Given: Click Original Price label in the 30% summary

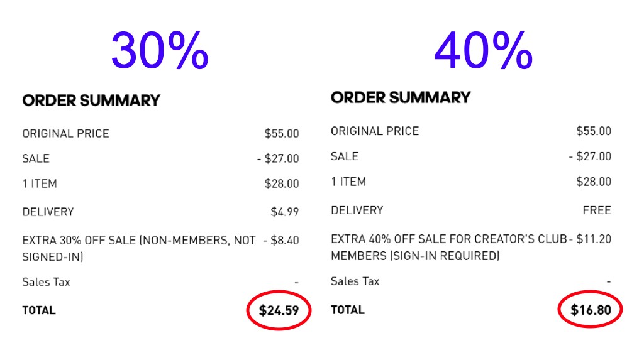Looking at the screenshot, I should pyautogui.click(x=65, y=133).
